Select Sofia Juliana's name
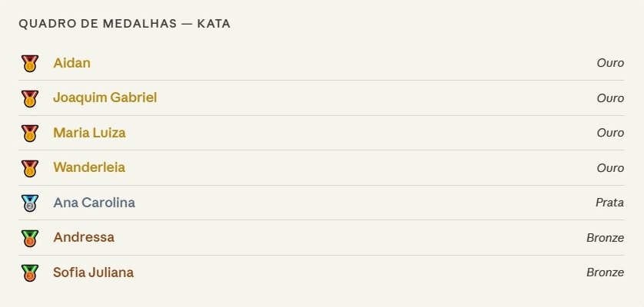 [93, 272]
